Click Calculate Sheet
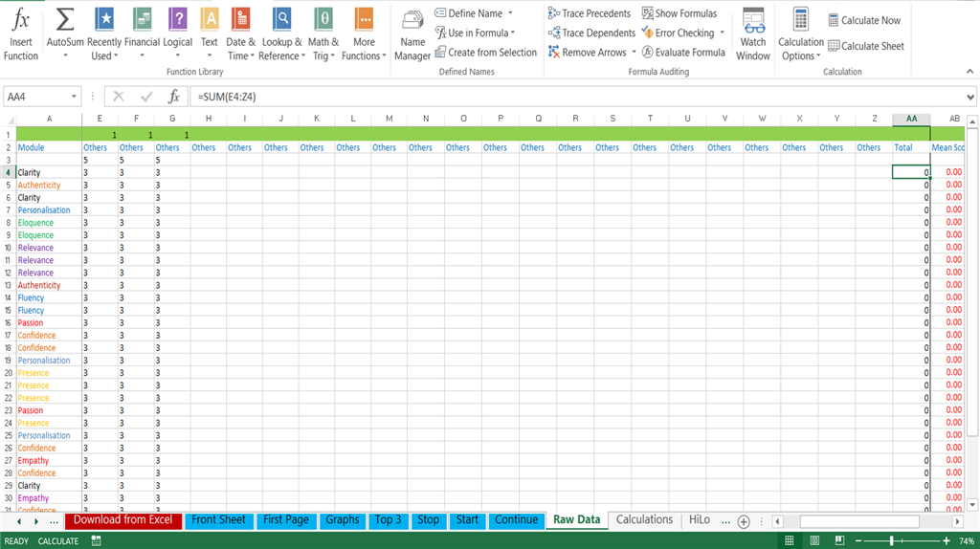The height and width of the screenshot is (549, 980). click(866, 46)
